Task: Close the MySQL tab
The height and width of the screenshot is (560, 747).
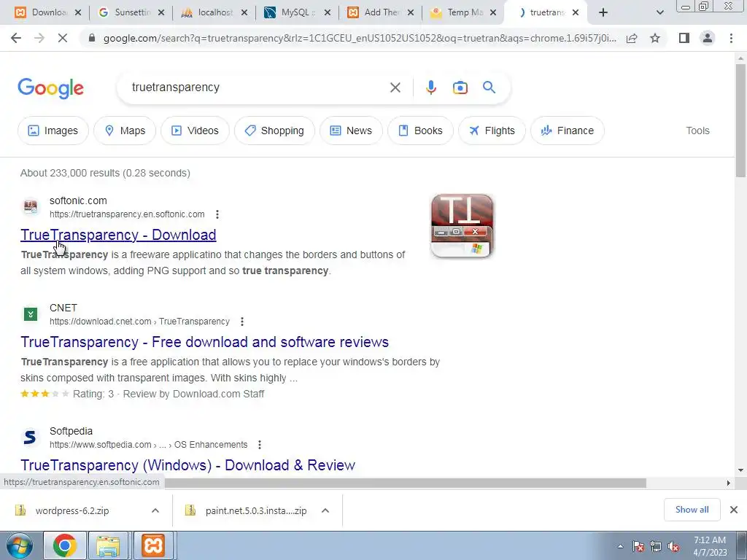Action: 328,13
